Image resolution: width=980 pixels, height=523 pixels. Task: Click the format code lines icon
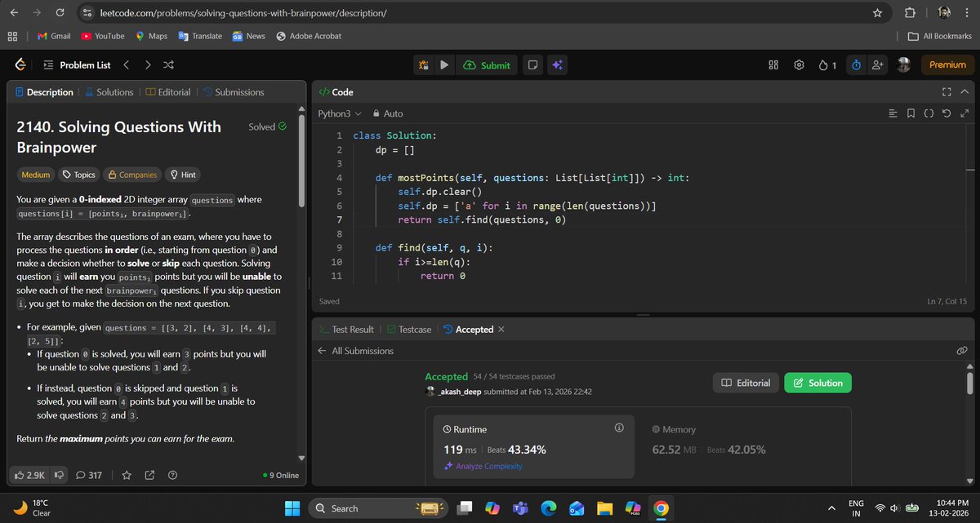pyautogui.click(x=893, y=113)
